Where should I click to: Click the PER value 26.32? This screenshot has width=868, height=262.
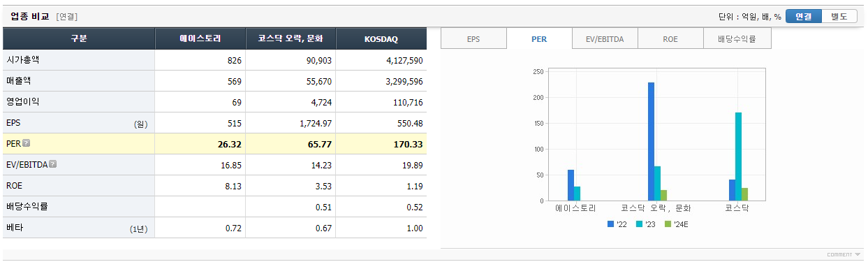point(230,145)
